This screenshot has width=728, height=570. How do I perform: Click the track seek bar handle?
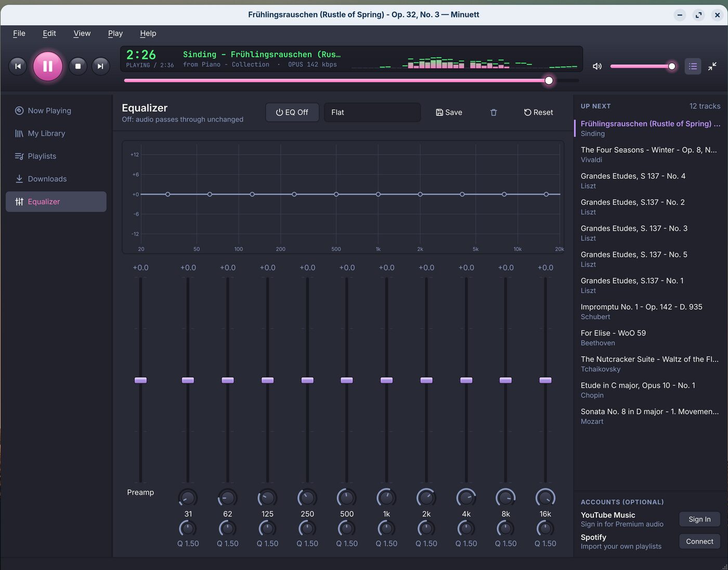(549, 81)
